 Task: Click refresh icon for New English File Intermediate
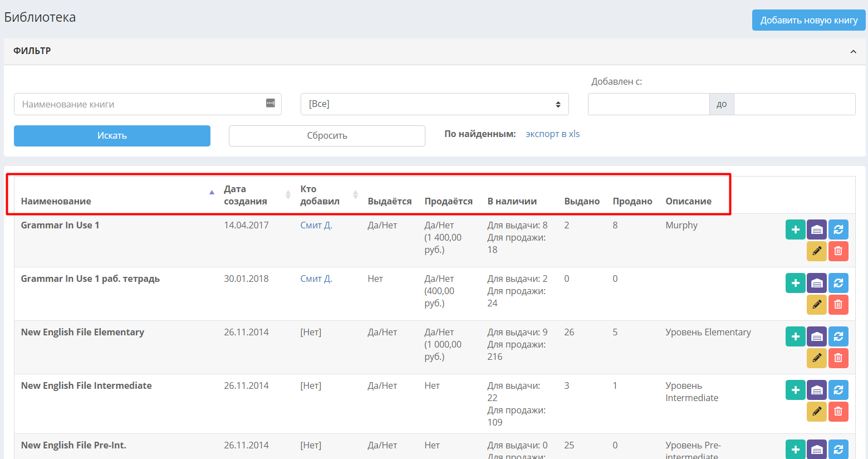pos(838,390)
